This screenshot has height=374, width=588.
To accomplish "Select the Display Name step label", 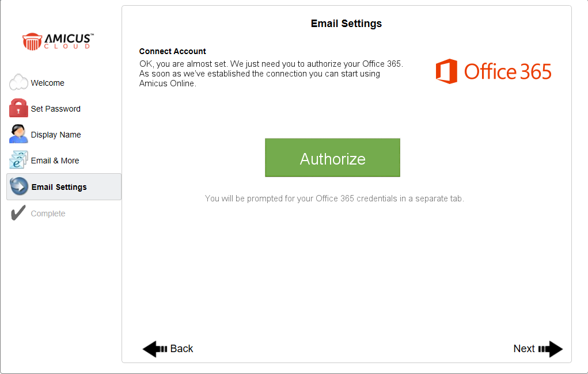I will 56,135.
